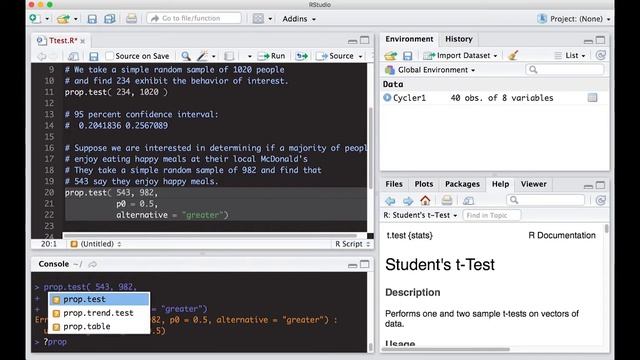Switch to the Viewer tab
Image resolution: width=640 pixels, height=360 pixels.
(533, 184)
